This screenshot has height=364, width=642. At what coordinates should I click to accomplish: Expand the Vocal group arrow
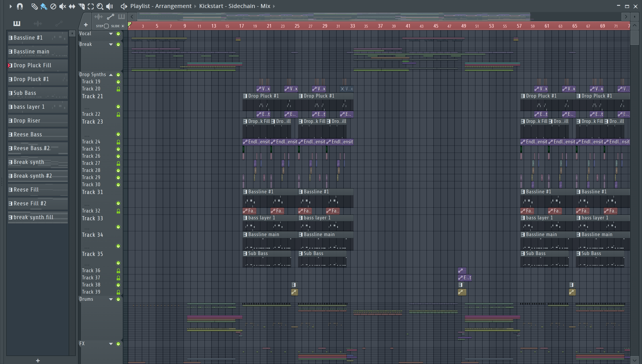(x=111, y=34)
